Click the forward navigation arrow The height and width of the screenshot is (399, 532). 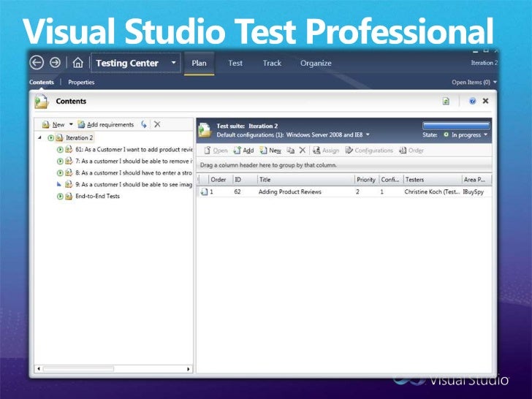coord(55,63)
